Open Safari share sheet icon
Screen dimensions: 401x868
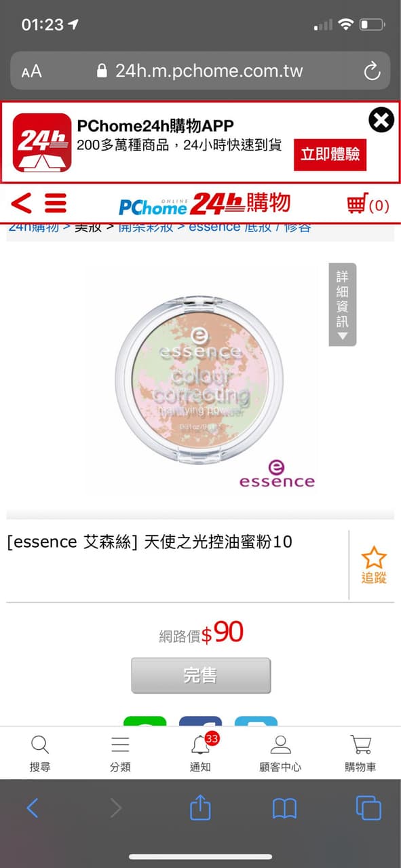200,808
